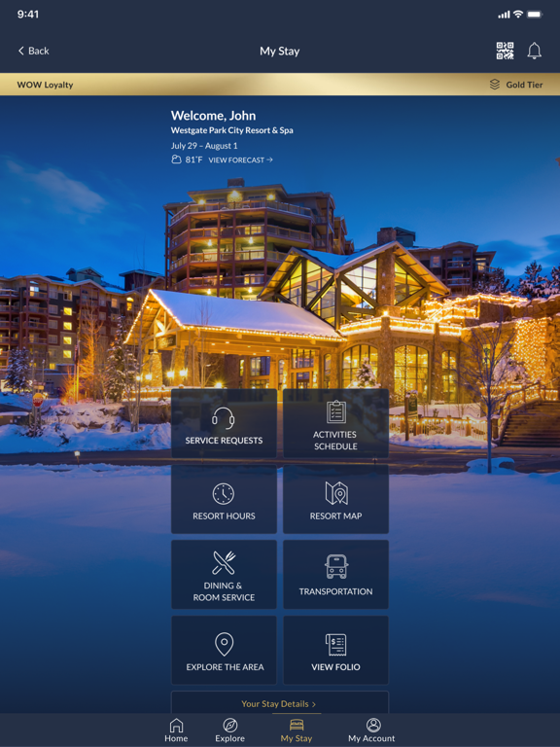Click the clipboard Activities Schedule icon
560x747 pixels.
[336, 412]
